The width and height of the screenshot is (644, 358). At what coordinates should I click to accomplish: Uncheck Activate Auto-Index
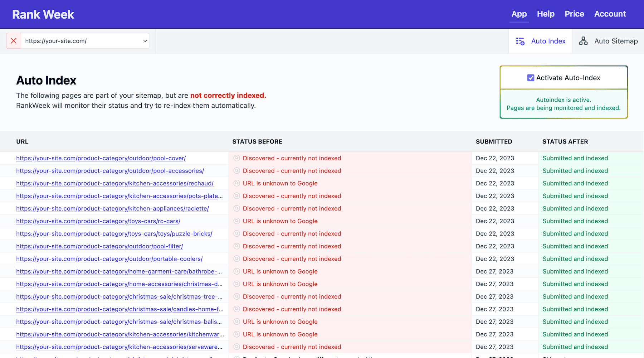tap(531, 77)
